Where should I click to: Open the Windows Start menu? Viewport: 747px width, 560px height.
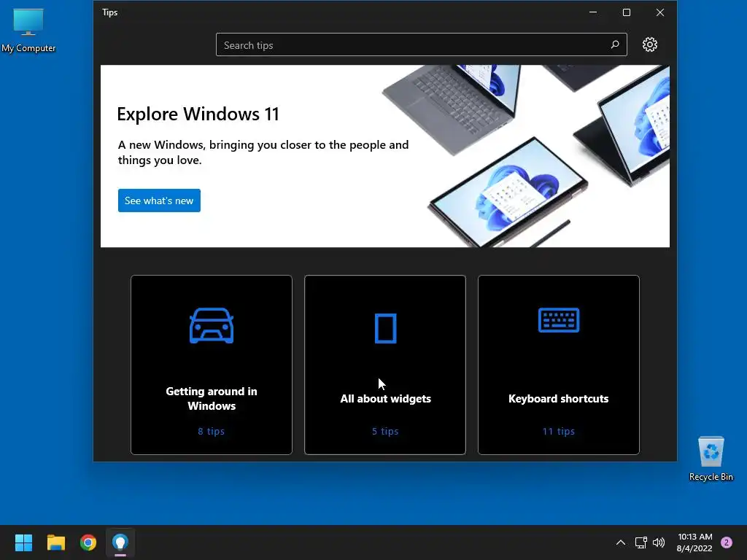[23, 542]
